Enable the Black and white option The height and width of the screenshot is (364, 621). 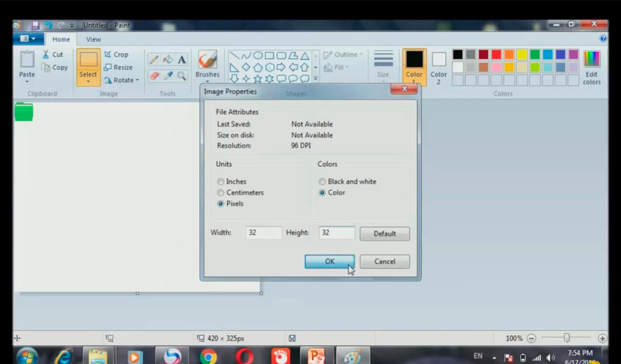point(322,181)
